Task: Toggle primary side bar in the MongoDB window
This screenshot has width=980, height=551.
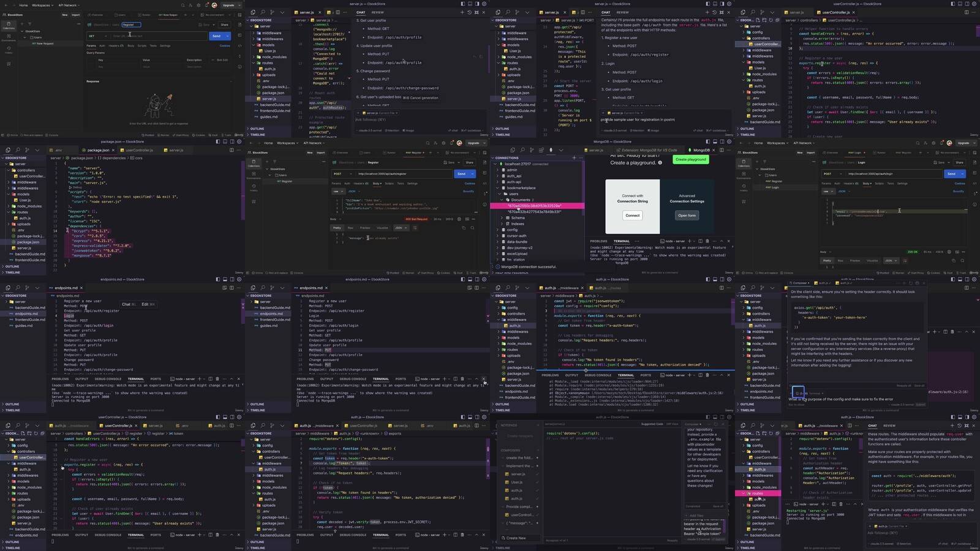Action: pos(707,141)
